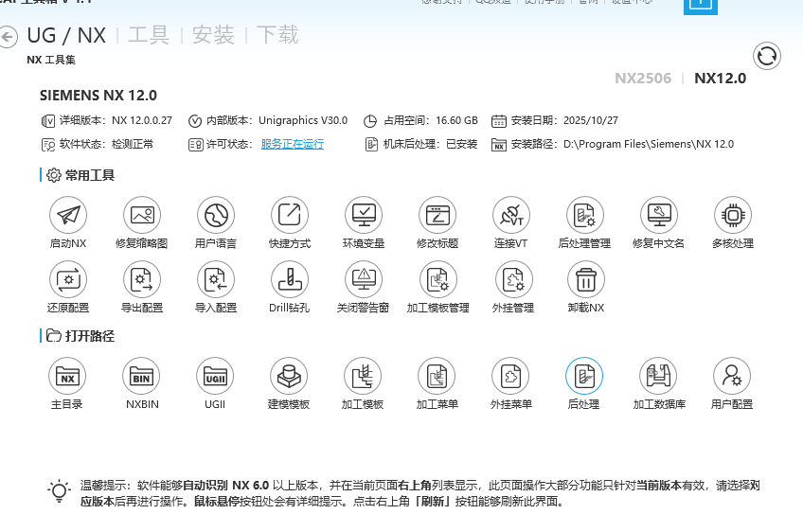The height and width of the screenshot is (532, 803).
Task: Open the 后处理 path icon
Action: (584, 376)
